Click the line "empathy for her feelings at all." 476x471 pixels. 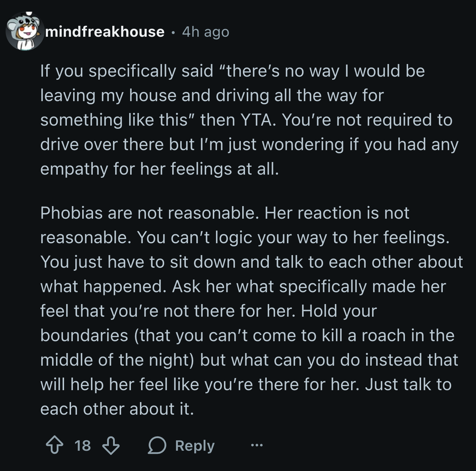pos(160,169)
